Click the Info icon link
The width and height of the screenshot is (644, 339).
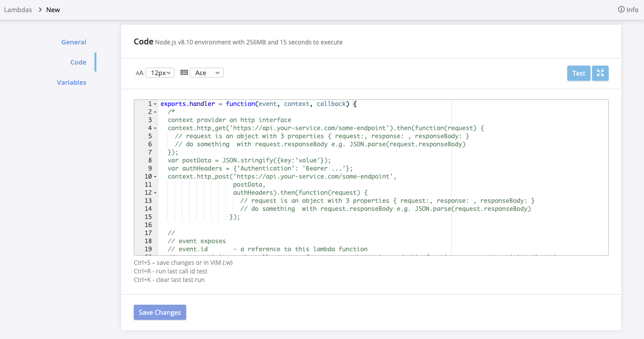point(628,10)
